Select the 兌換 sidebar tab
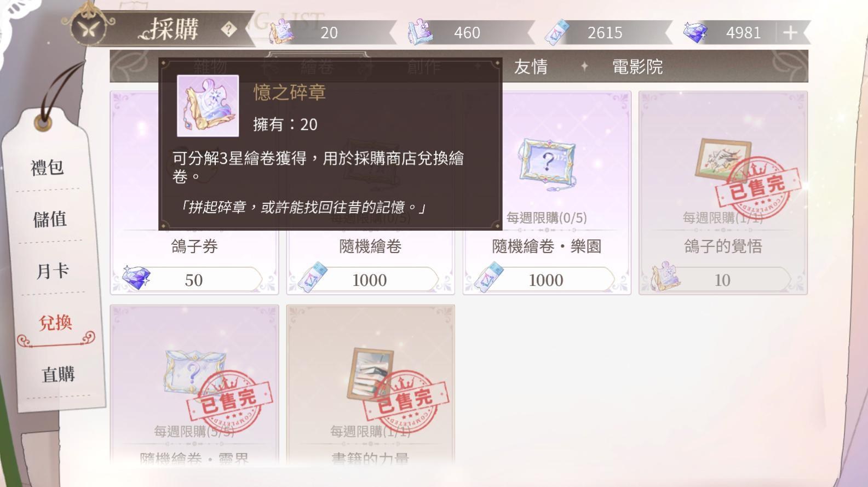868x487 pixels. point(55,323)
